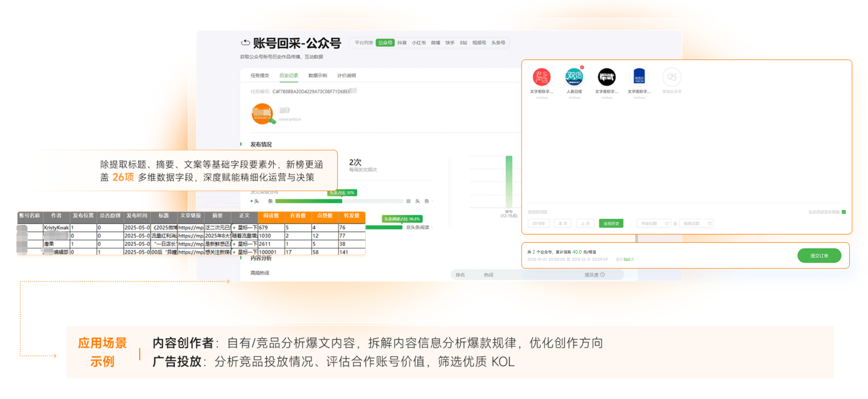The width and height of the screenshot is (868, 399).
Task: Click the orange newrankcn account avatar
Action: (262, 114)
